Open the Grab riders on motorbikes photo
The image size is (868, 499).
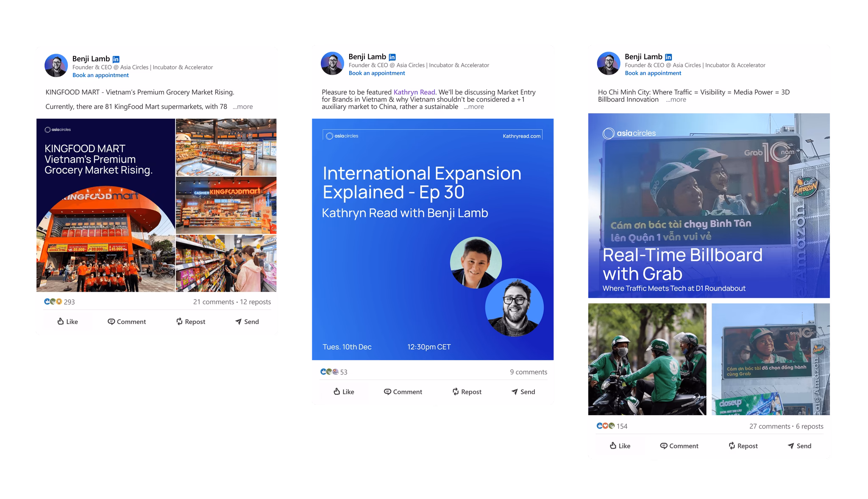click(647, 359)
